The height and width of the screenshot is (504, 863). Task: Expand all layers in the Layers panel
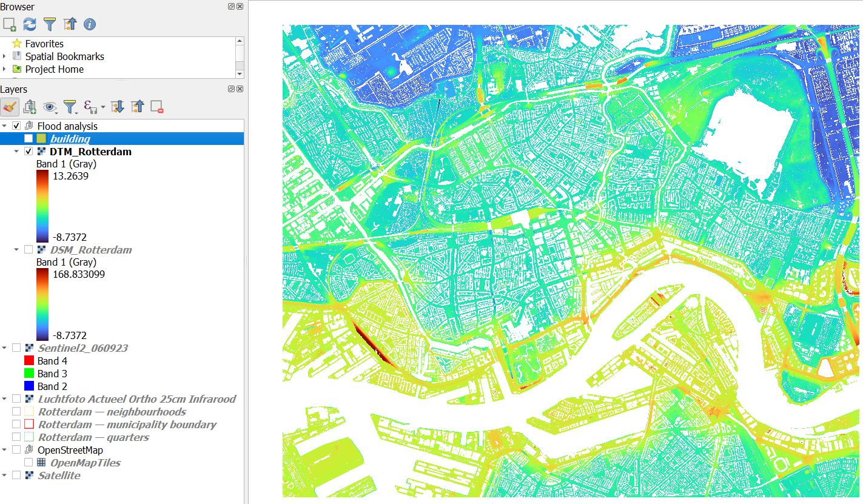pyautogui.click(x=117, y=107)
